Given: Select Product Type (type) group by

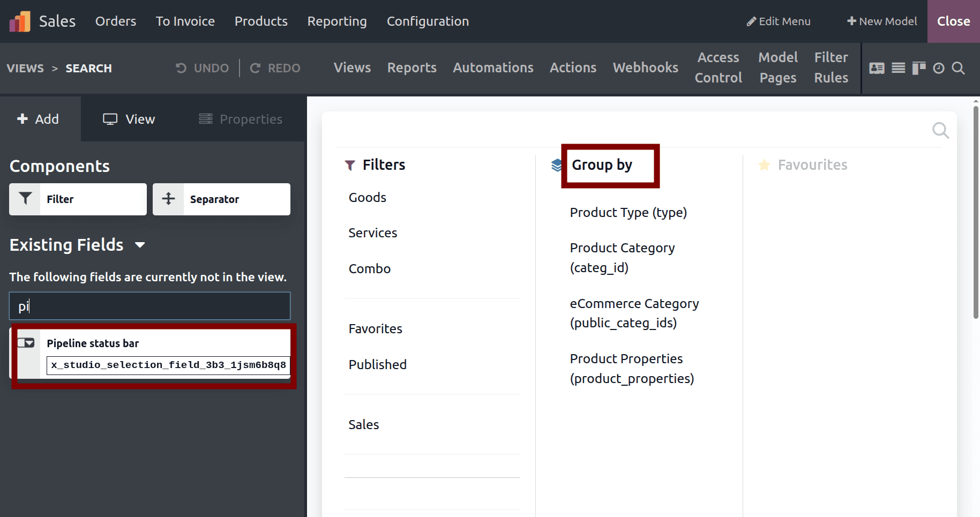Looking at the screenshot, I should (628, 213).
